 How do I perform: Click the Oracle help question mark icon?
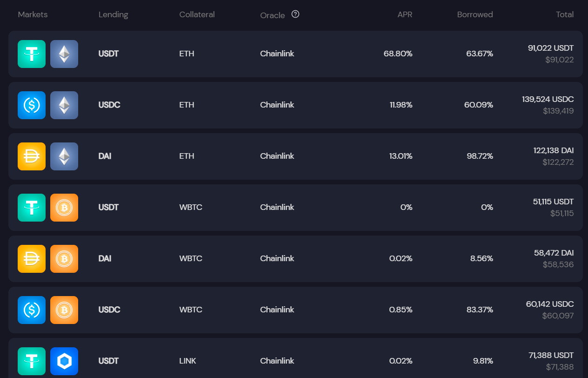295,14
